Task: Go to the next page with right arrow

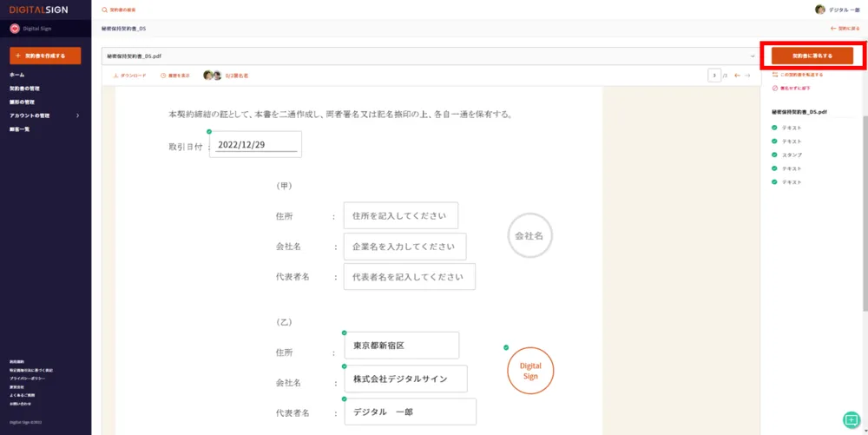Action: coord(747,76)
